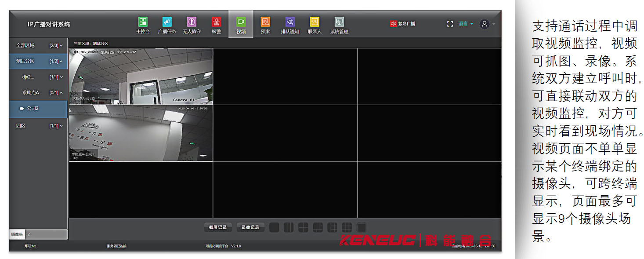Select the djx2... terminal row
This screenshot has width=644, height=259.
(x=38, y=77)
